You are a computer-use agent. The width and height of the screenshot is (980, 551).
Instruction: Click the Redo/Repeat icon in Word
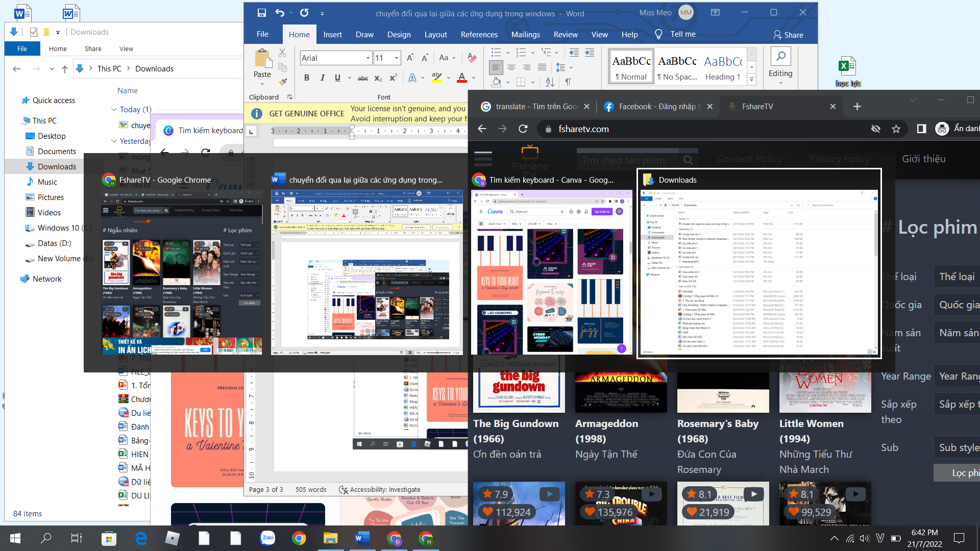(x=304, y=13)
